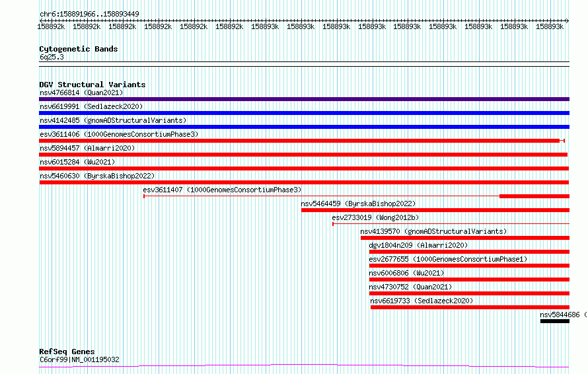Click the DGV Structural Variants track title

pos(92,85)
